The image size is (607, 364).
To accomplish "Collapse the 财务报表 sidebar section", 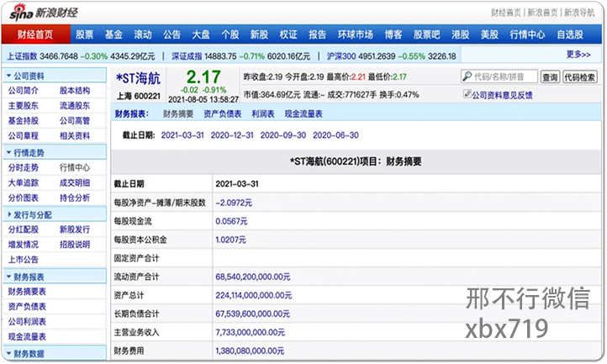I will click(x=9, y=277).
